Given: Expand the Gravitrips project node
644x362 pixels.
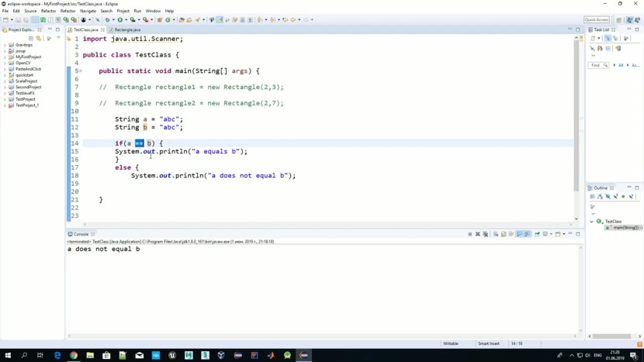Looking at the screenshot, I should [5, 45].
